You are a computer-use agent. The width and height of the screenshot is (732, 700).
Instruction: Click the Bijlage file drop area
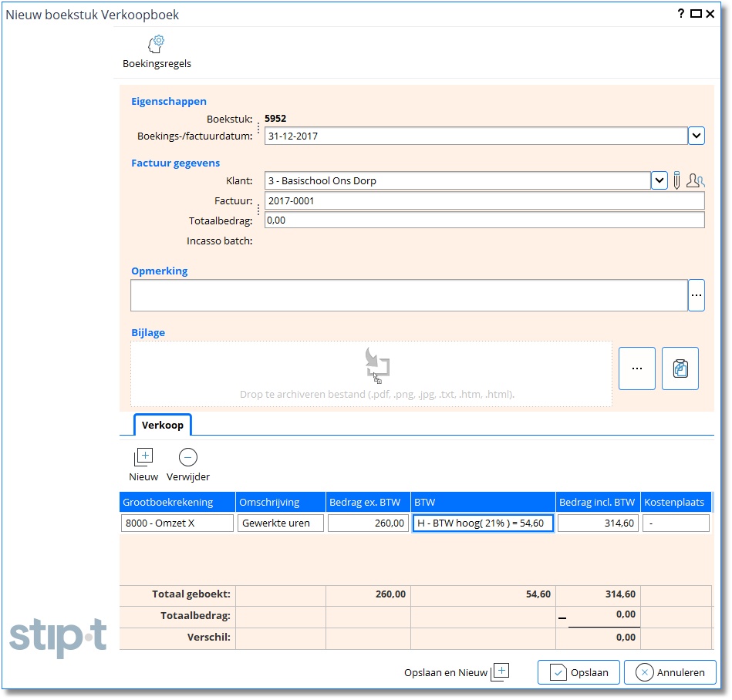coord(371,374)
